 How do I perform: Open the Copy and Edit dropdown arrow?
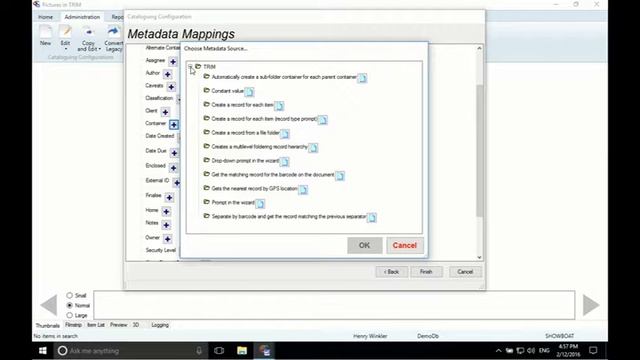100,49
